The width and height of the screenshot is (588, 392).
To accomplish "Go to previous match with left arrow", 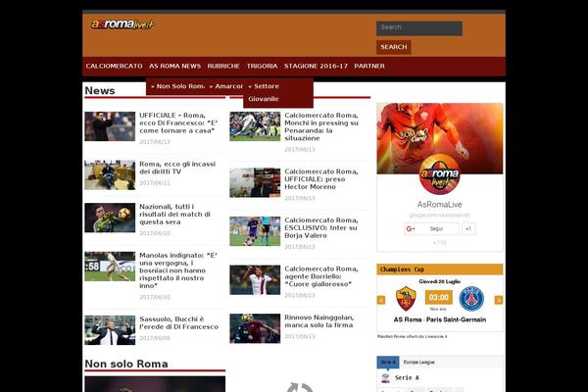I will coord(381,300).
